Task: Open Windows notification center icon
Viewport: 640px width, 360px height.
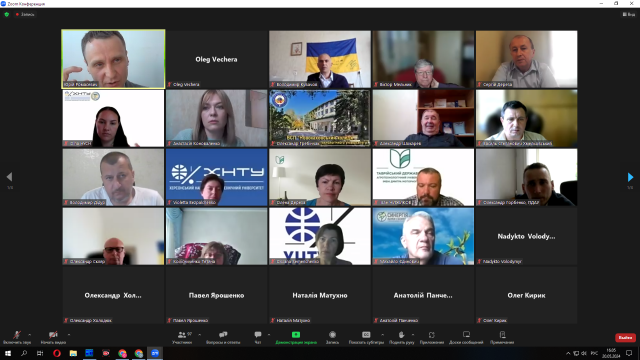Action: point(629,353)
